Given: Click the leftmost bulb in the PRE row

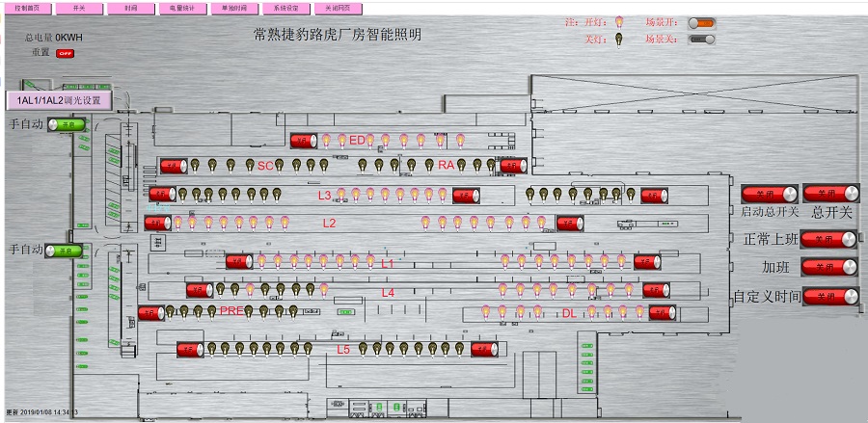Looking at the screenshot, I should tap(171, 311).
